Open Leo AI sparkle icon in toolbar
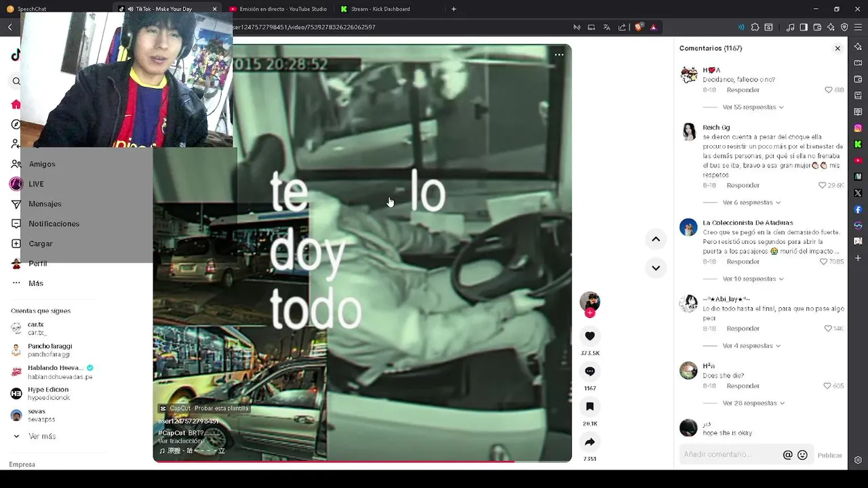The width and height of the screenshot is (868, 488). click(x=831, y=27)
